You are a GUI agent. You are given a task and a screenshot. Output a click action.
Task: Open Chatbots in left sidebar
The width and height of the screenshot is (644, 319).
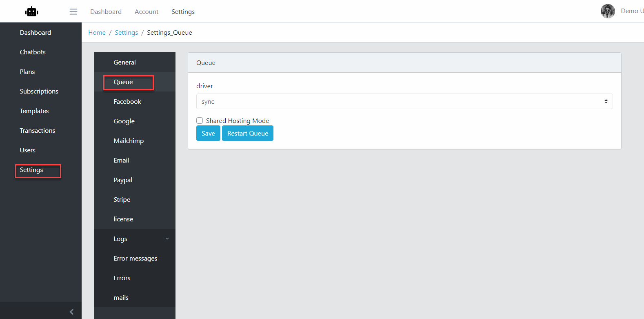coord(33,52)
